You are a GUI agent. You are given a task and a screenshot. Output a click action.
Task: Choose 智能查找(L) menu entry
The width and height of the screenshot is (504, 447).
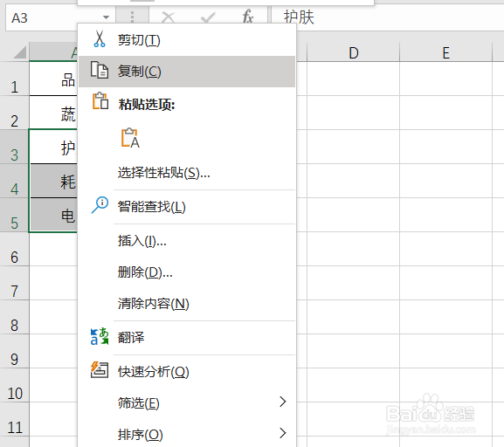pyautogui.click(x=187, y=207)
